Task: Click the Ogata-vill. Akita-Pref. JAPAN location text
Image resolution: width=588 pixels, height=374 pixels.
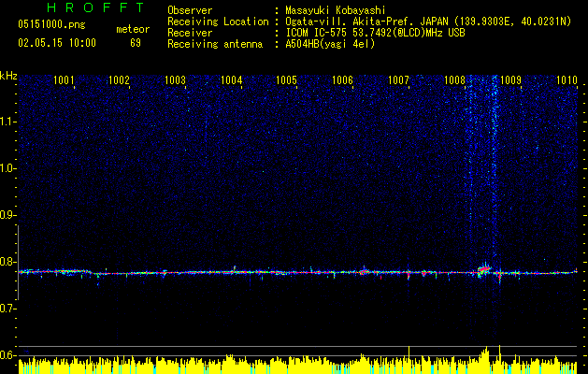Action: [x=428, y=22]
